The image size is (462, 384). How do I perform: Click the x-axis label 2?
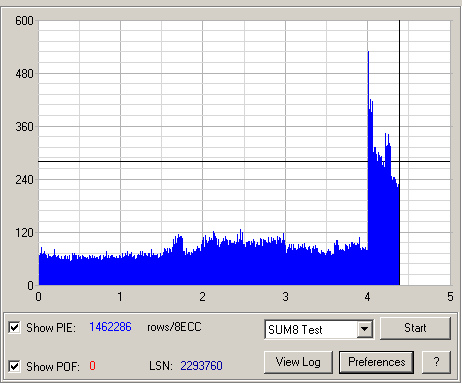202,297
